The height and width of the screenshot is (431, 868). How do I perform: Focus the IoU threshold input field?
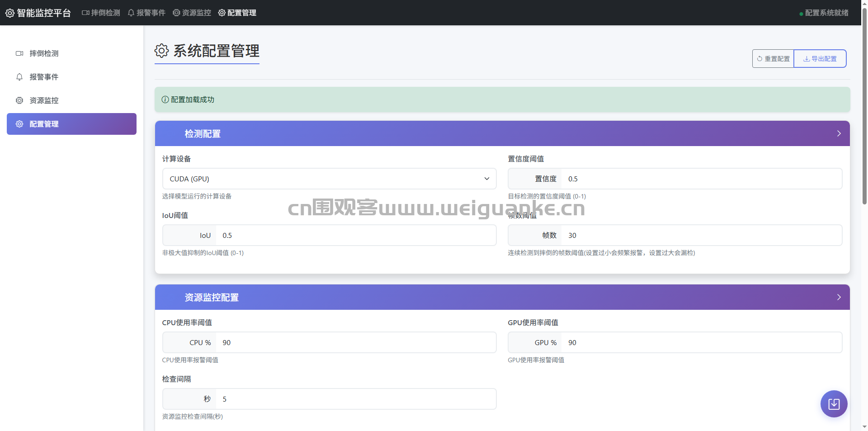point(356,235)
